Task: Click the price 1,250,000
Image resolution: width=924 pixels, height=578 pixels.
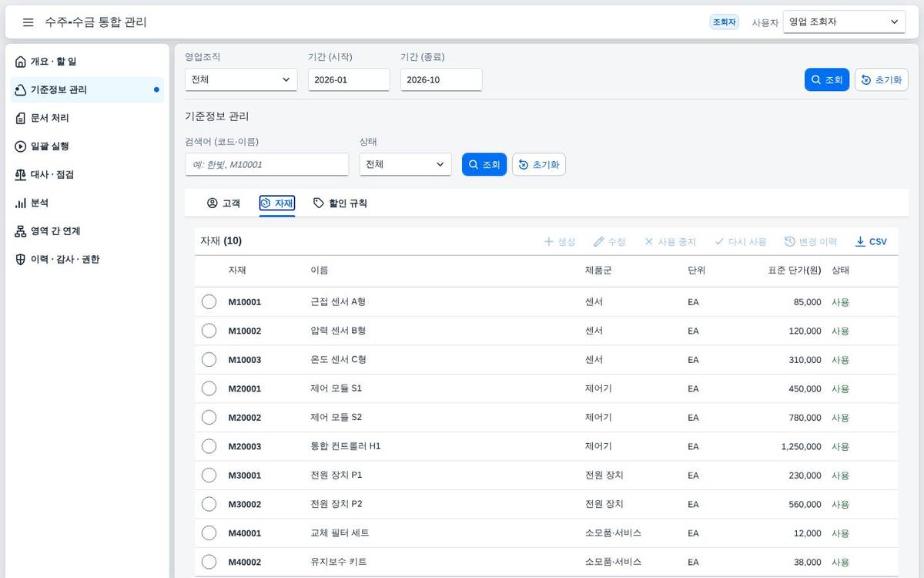Action: (x=801, y=446)
